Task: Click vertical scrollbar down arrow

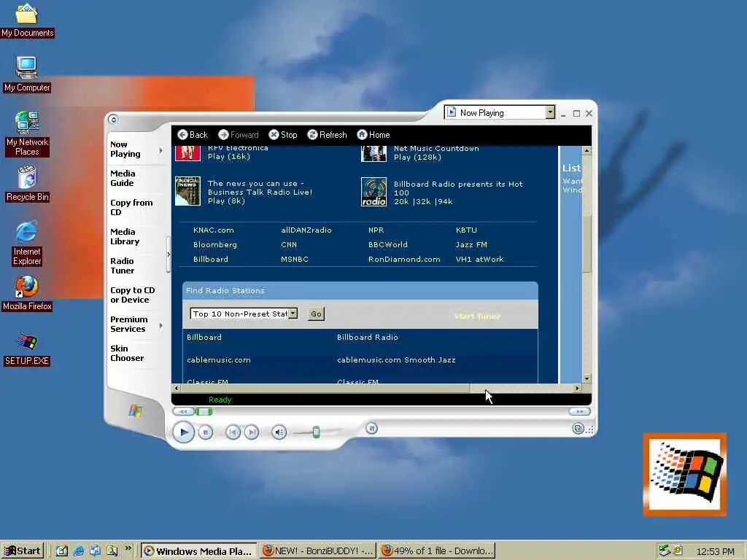Action: (587, 378)
